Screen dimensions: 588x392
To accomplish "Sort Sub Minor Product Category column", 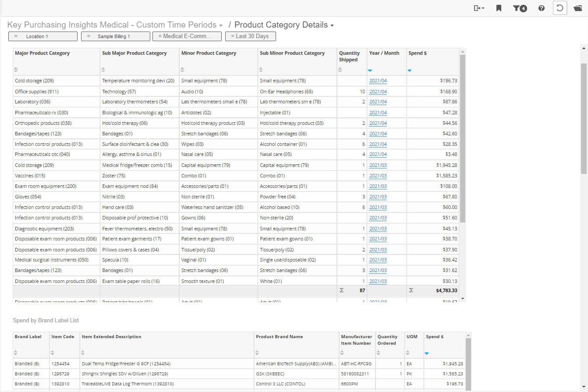I will pos(261,70).
